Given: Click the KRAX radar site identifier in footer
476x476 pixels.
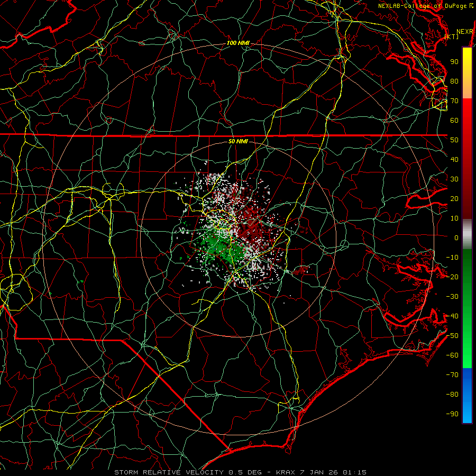Looking at the screenshot, I should pyautogui.click(x=285, y=472).
